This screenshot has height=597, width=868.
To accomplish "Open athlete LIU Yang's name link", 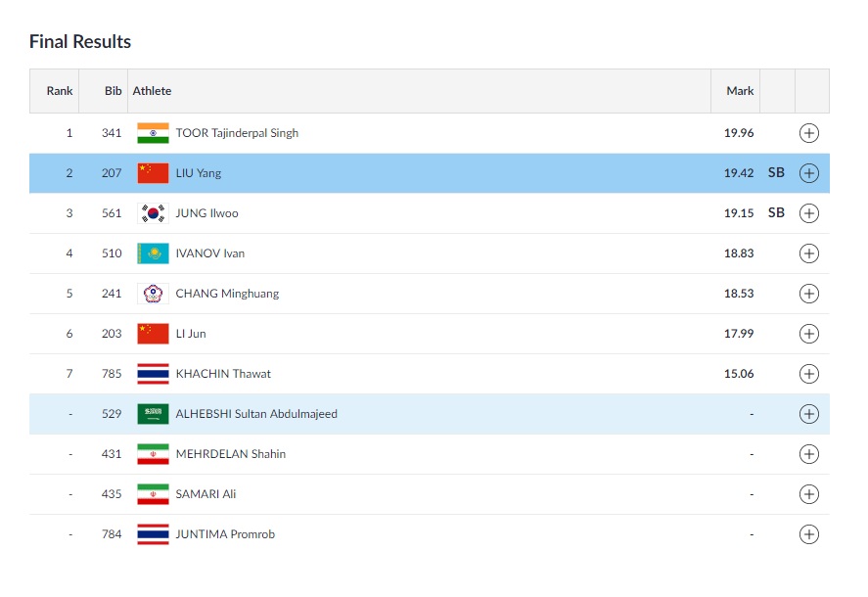I will click(198, 173).
